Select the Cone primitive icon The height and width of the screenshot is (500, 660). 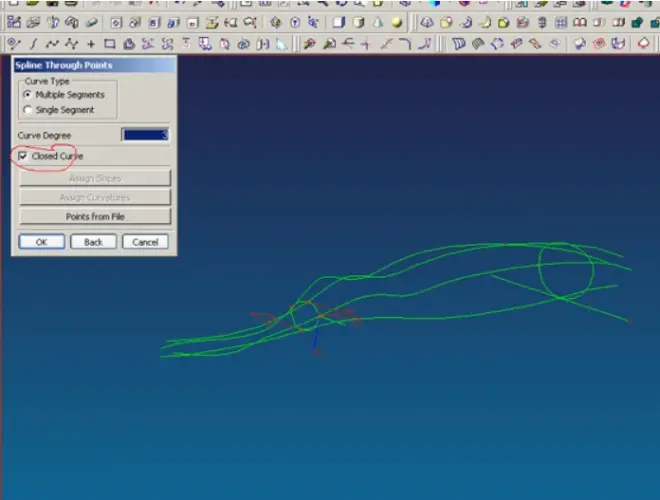tap(378, 22)
